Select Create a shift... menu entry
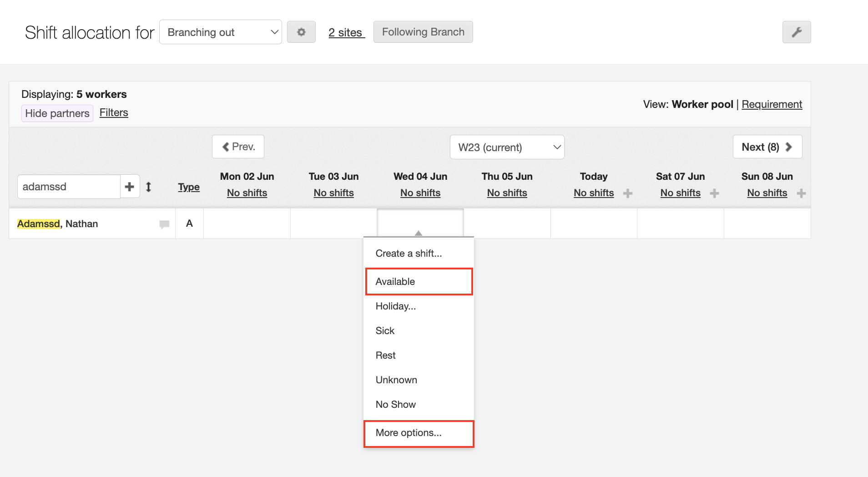 click(409, 254)
